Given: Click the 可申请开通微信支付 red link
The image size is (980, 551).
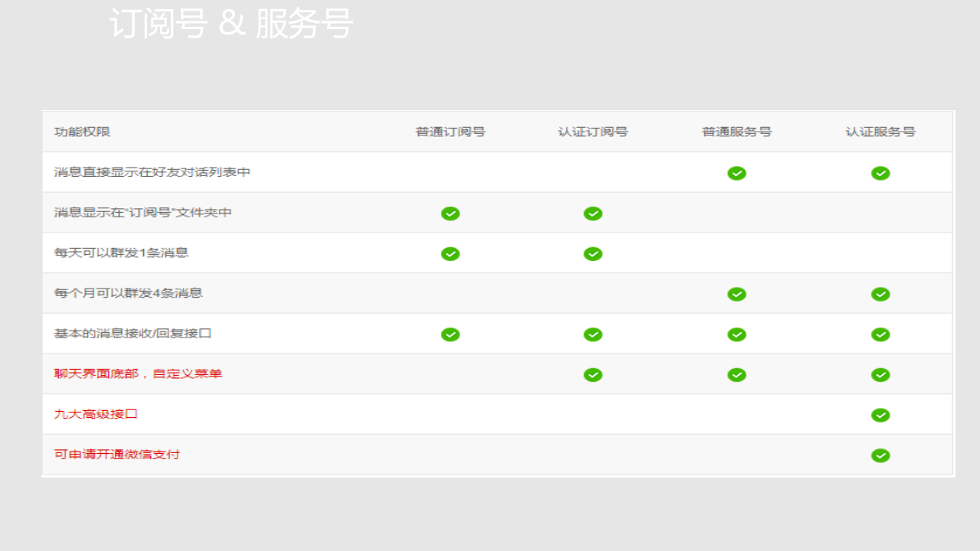Looking at the screenshot, I should point(116,455).
